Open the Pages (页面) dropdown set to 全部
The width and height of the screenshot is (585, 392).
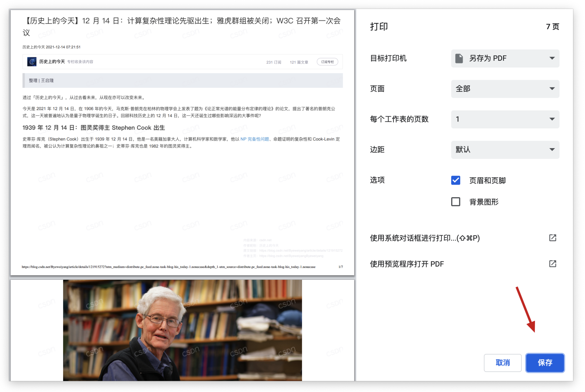click(x=505, y=89)
